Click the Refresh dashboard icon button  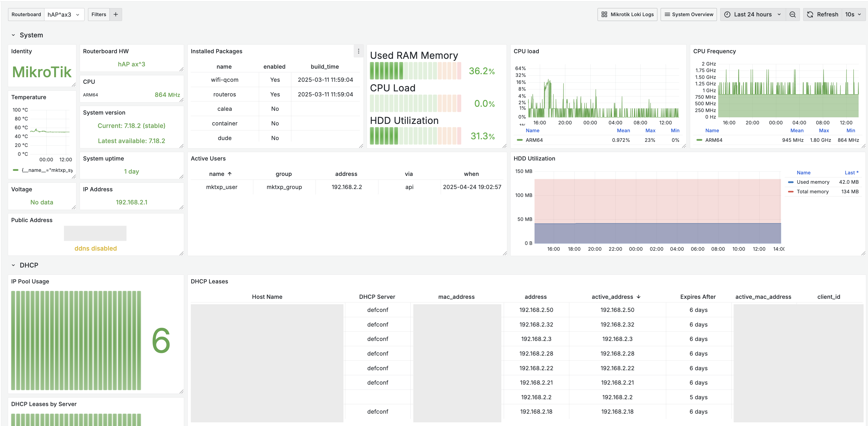(x=810, y=14)
